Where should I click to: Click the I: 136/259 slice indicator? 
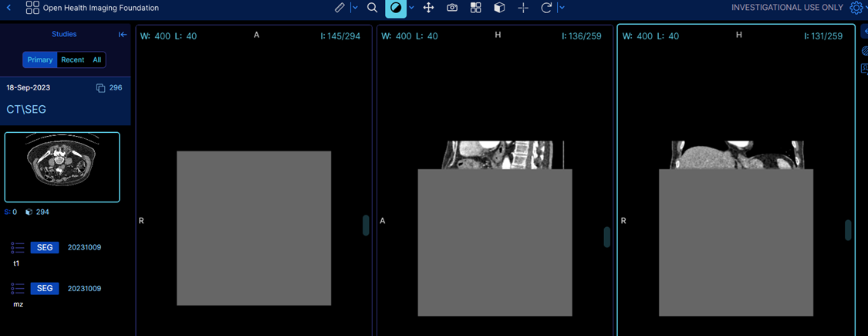[x=582, y=36]
